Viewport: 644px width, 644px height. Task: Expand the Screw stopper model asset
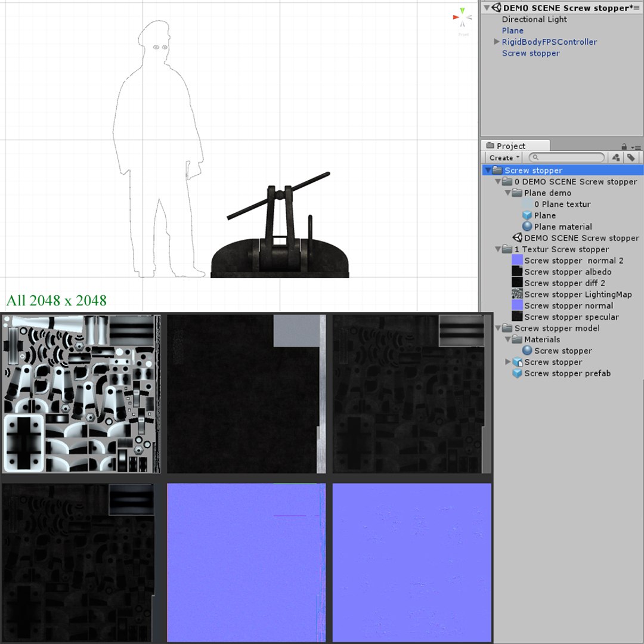pyautogui.click(x=507, y=362)
